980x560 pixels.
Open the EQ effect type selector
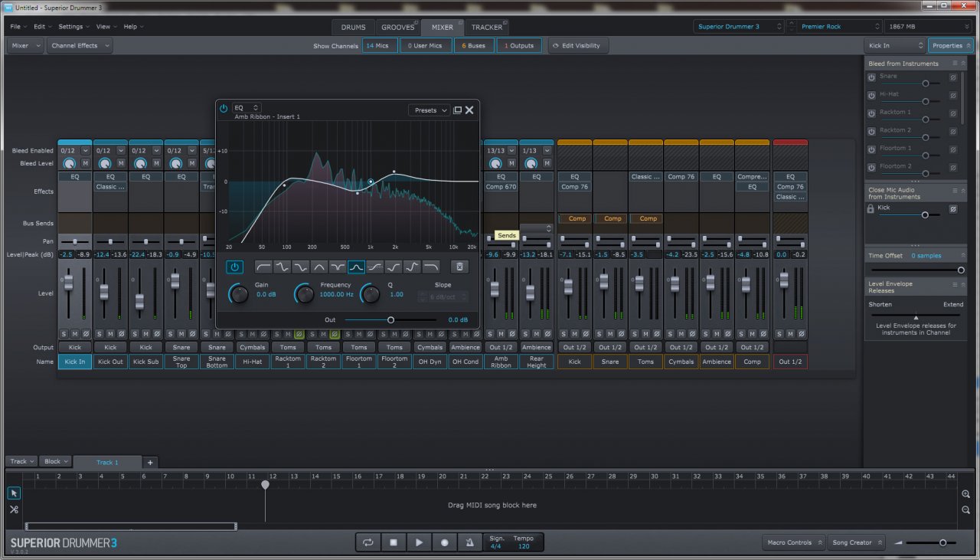247,108
